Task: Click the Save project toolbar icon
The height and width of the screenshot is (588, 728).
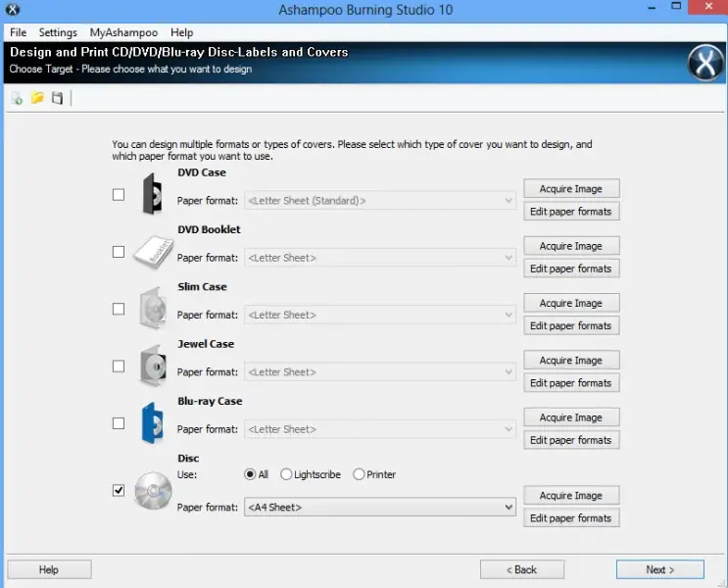Action: 57,98
